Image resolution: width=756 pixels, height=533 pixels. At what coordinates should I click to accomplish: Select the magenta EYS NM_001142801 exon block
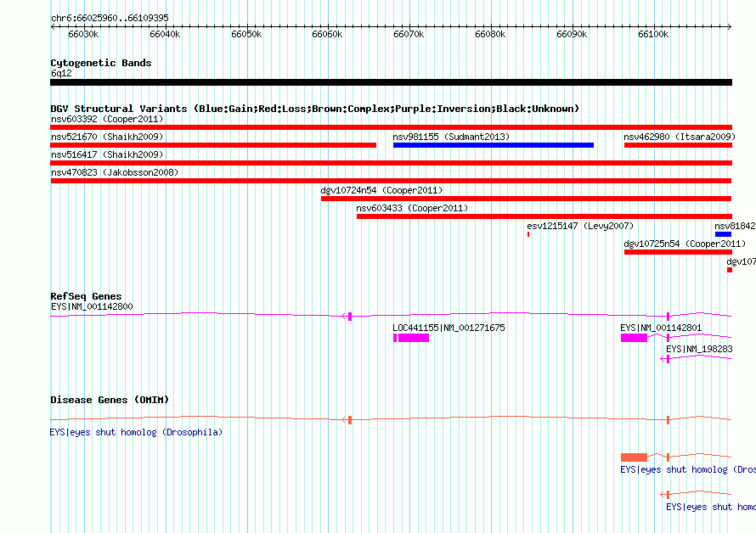tap(634, 338)
